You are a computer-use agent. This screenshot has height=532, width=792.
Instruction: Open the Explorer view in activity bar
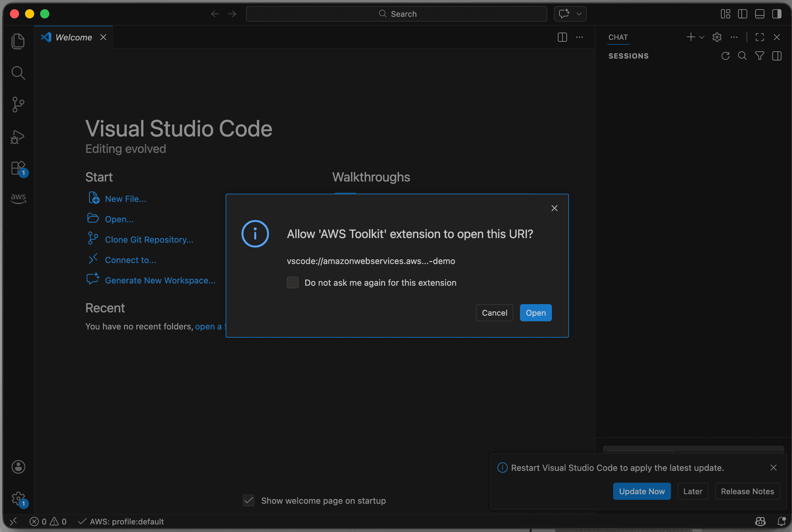click(x=18, y=41)
